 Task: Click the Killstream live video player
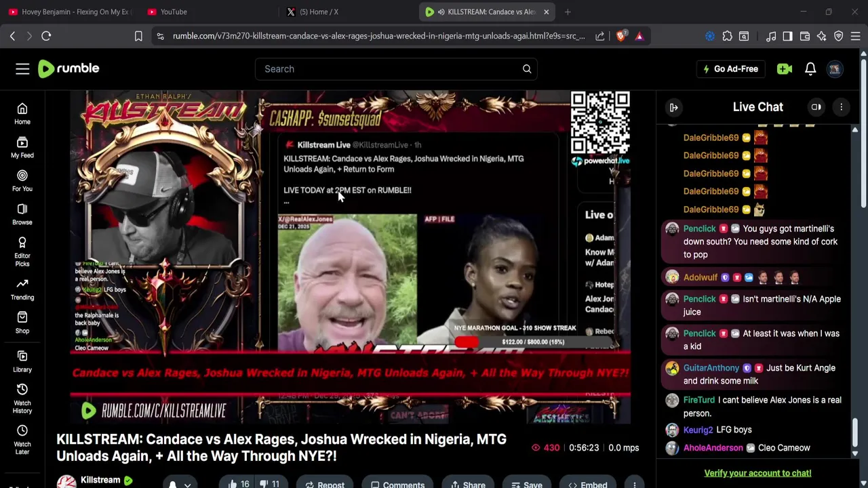click(x=351, y=258)
